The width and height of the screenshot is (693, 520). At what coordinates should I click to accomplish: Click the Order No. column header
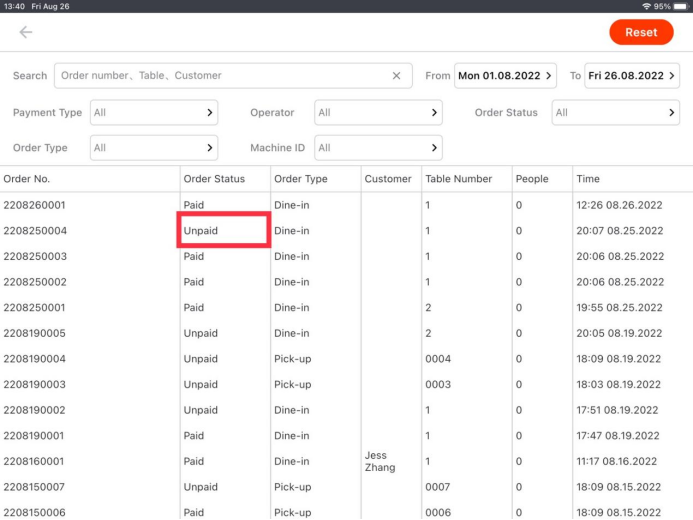[x=27, y=179]
